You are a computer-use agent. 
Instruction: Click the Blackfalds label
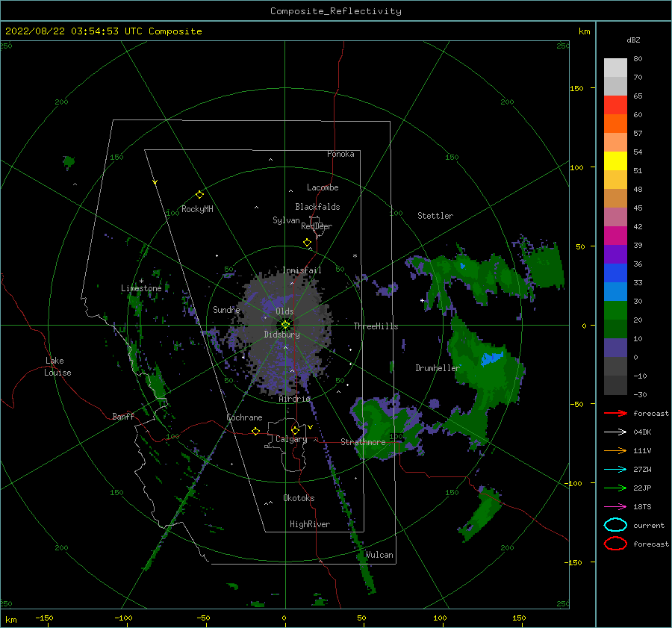tap(317, 207)
